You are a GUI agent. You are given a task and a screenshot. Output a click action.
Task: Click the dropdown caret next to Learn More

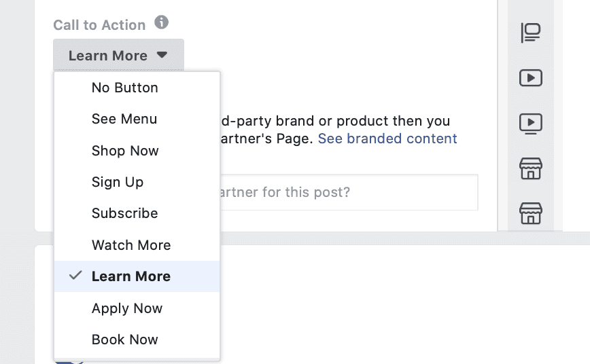click(x=162, y=55)
